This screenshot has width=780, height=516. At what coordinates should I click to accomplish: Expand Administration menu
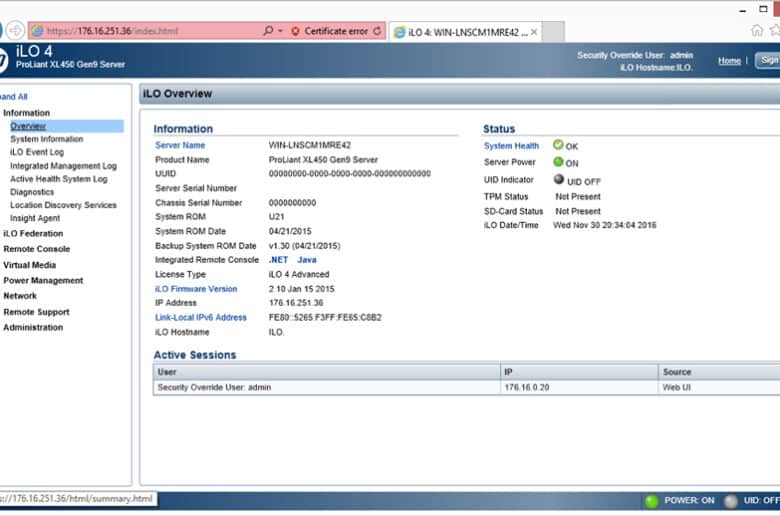(x=33, y=327)
